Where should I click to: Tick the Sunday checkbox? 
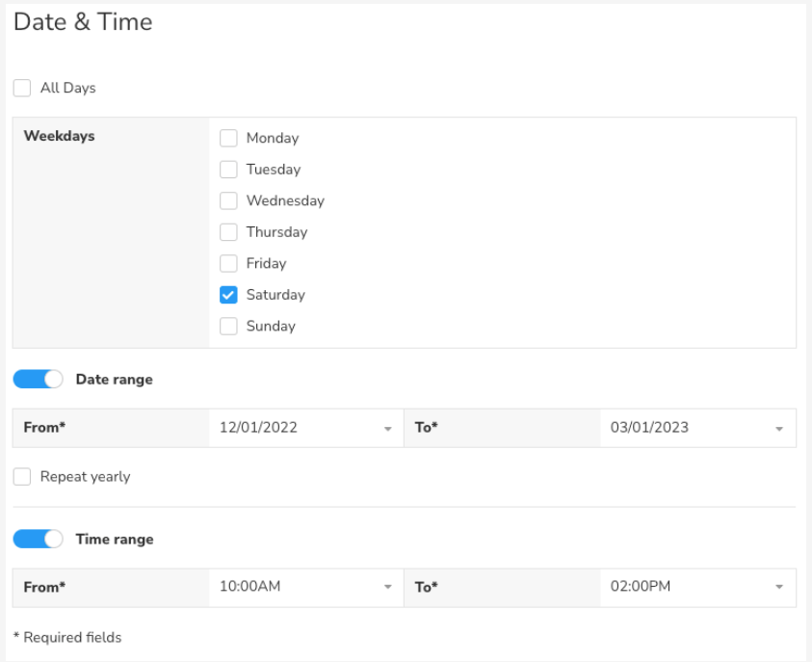pos(228,326)
